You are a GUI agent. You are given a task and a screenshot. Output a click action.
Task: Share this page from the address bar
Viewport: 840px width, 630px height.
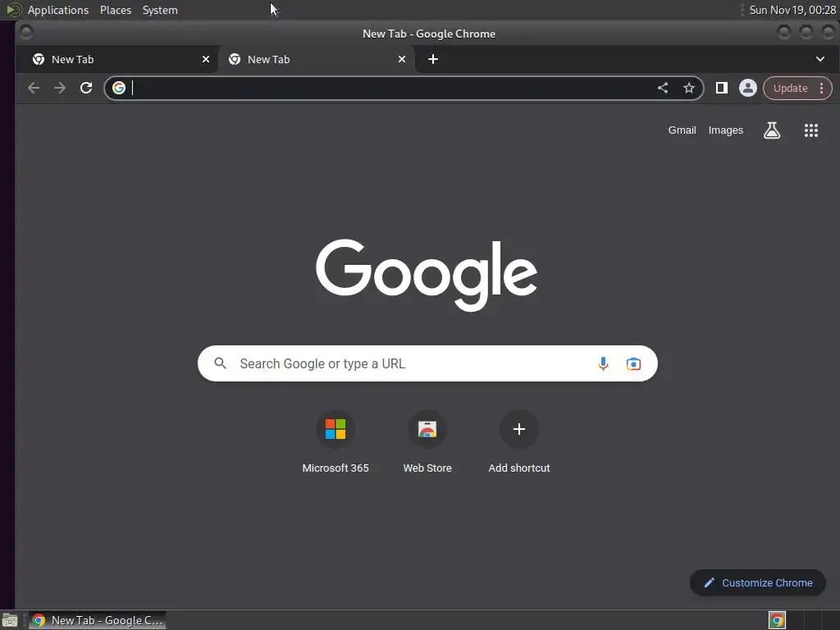click(663, 88)
